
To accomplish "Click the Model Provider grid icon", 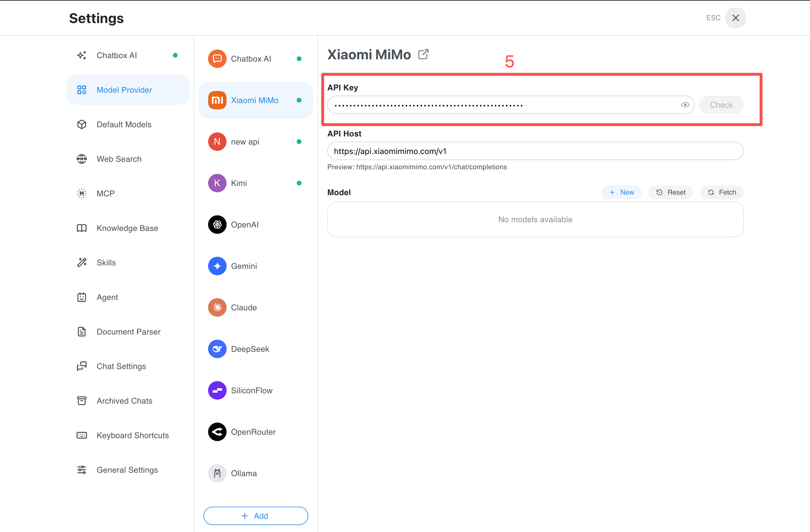I will click(82, 90).
